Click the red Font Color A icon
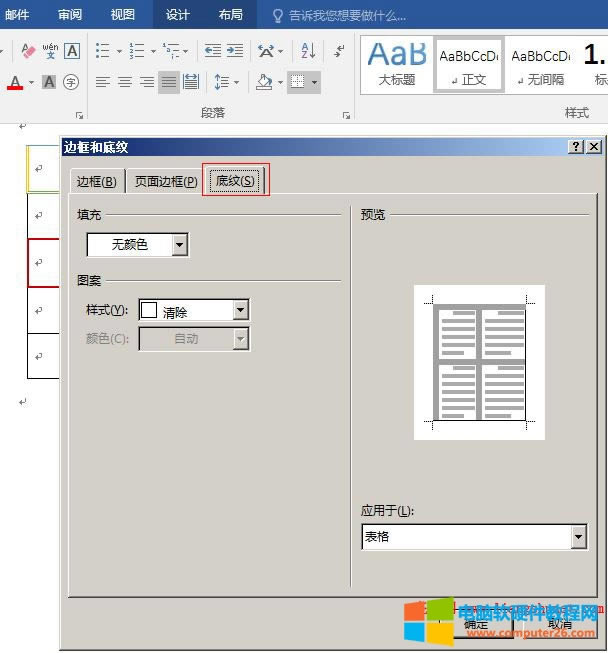This screenshot has height=653, width=608. tap(15, 82)
